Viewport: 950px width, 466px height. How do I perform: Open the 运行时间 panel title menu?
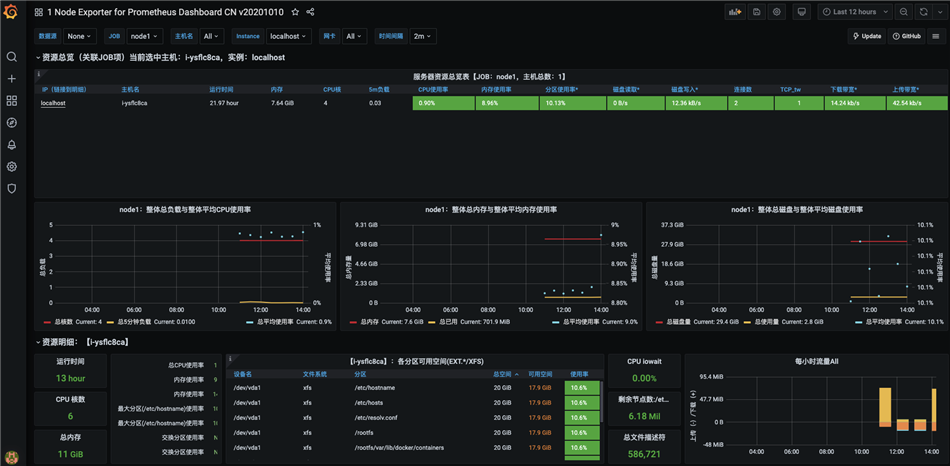[70, 361]
